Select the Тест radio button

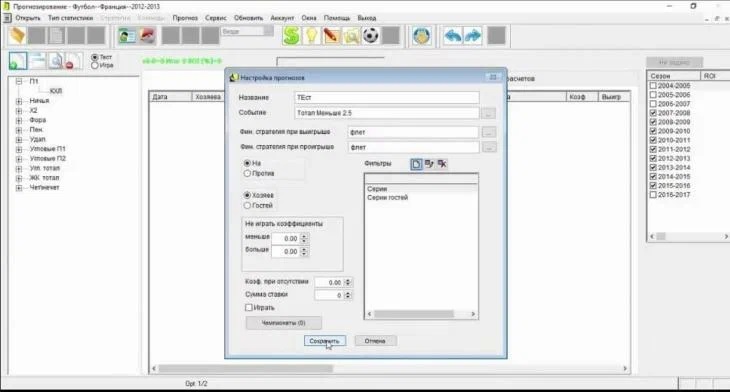point(95,57)
